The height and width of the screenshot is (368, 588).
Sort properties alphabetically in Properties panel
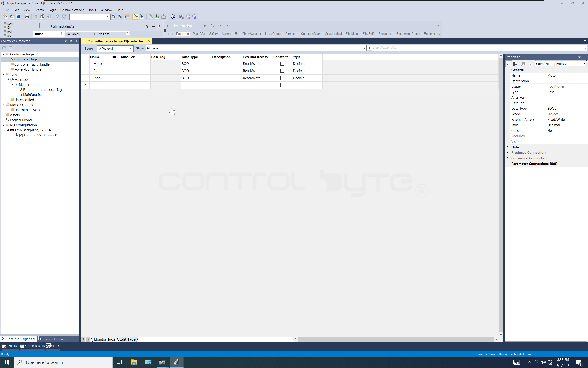point(515,64)
